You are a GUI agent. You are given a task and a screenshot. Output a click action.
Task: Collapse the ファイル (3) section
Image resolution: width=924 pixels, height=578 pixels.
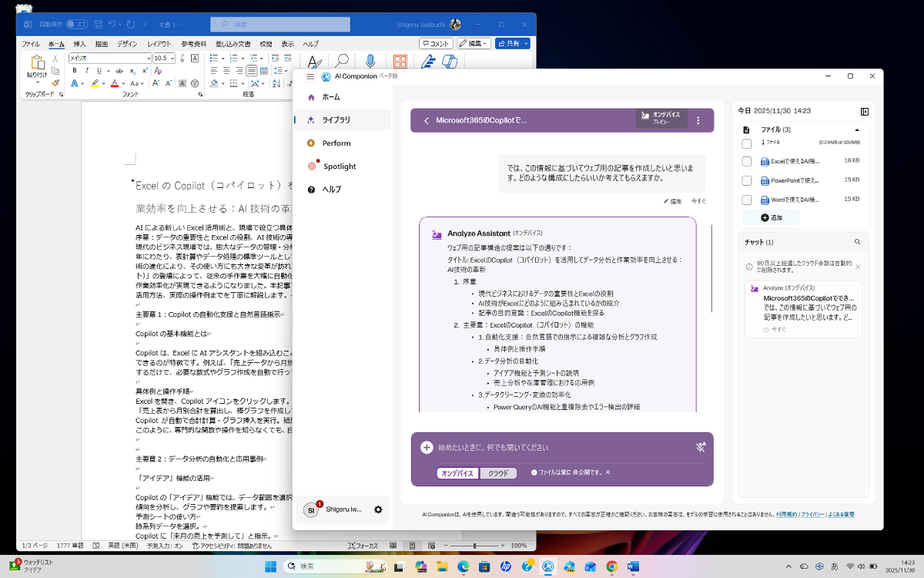click(x=857, y=129)
